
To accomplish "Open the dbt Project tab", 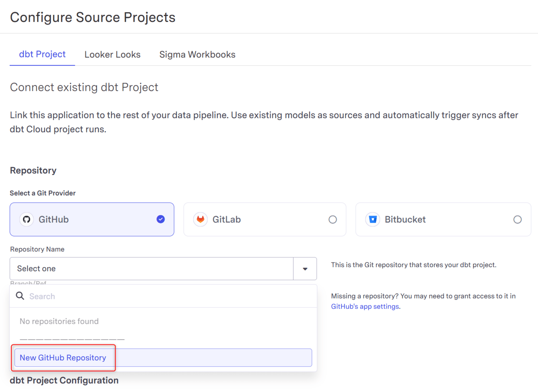I will pos(42,54).
